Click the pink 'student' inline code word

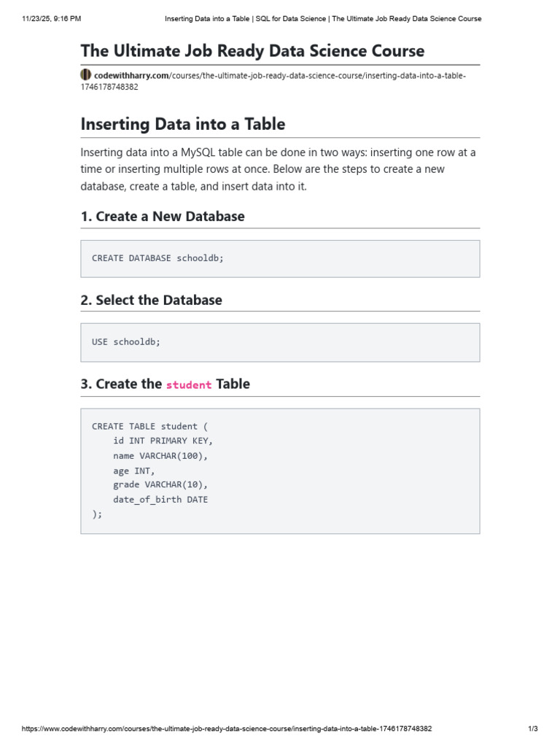click(189, 385)
